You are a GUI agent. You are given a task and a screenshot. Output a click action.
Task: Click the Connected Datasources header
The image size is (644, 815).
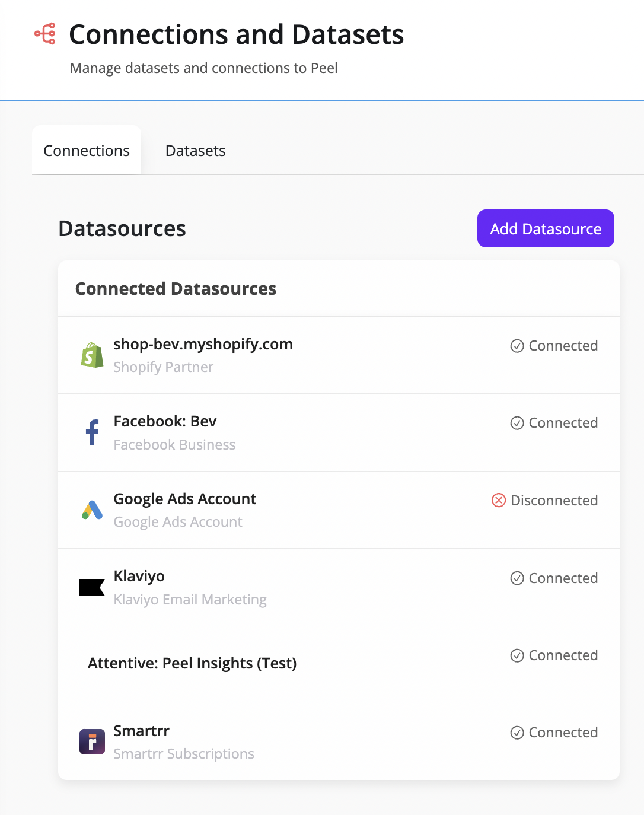176,289
